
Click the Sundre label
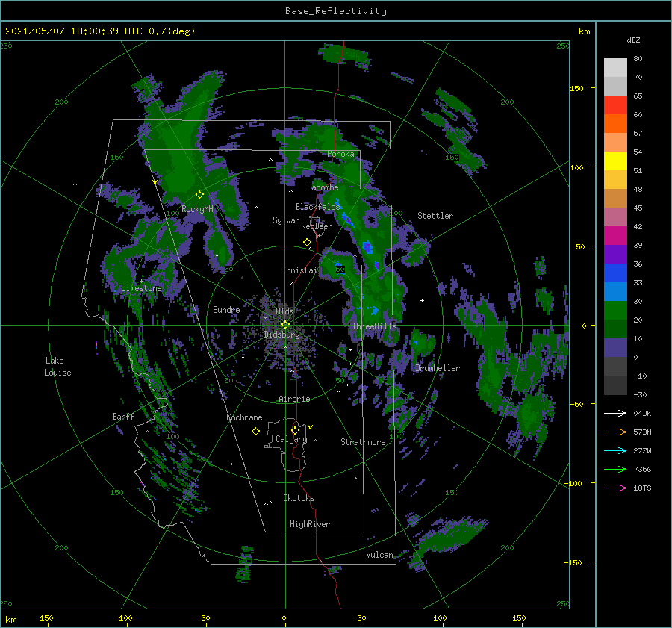point(226,309)
